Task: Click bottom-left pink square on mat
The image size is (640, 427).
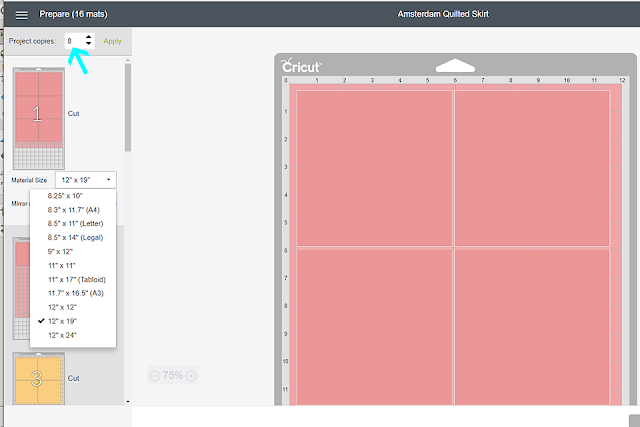Action: click(374, 327)
